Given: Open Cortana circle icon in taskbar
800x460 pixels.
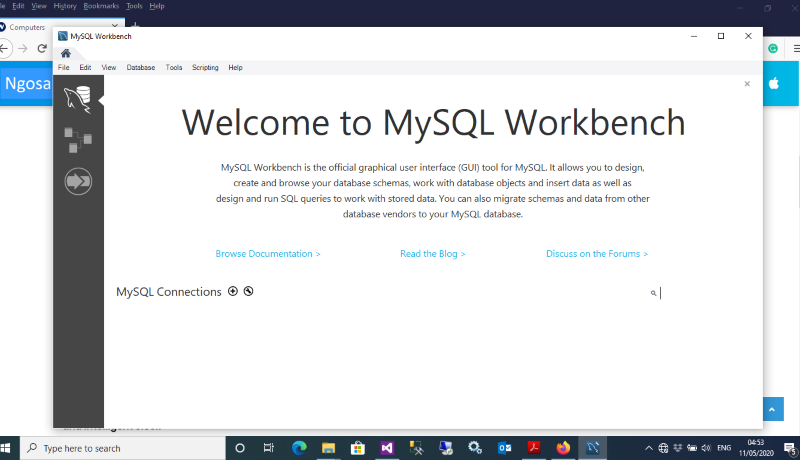Looking at the screenshot, I should click(240, 448).
